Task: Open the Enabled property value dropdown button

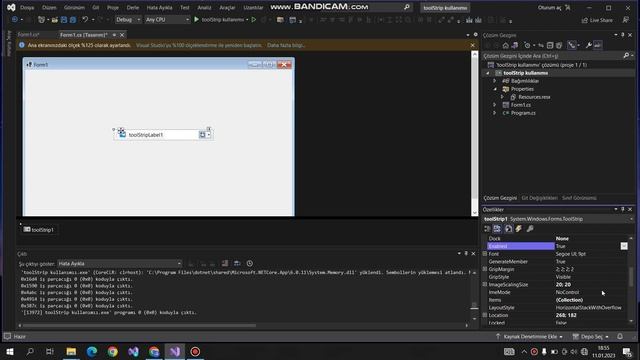Action: [x=624, y=246]
